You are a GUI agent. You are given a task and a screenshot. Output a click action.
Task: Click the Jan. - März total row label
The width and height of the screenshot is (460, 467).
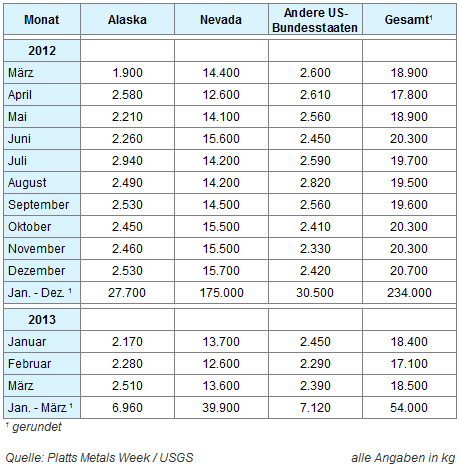click(x=42, y=408)
